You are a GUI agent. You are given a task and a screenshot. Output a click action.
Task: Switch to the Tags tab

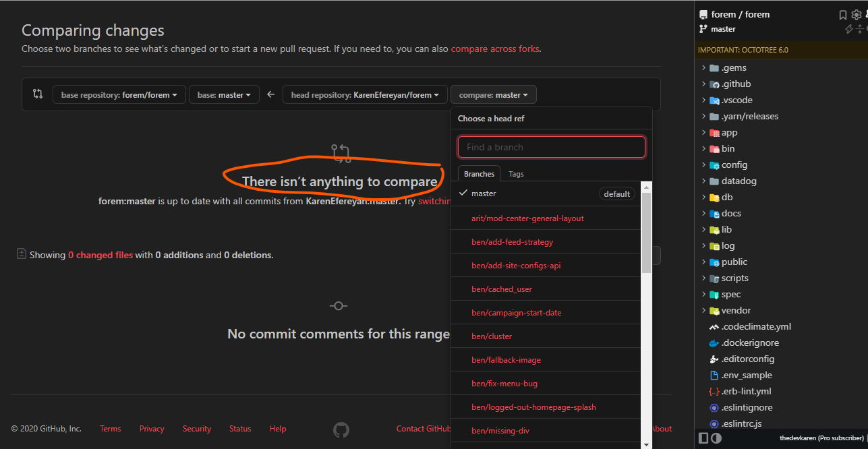[516, 174]
